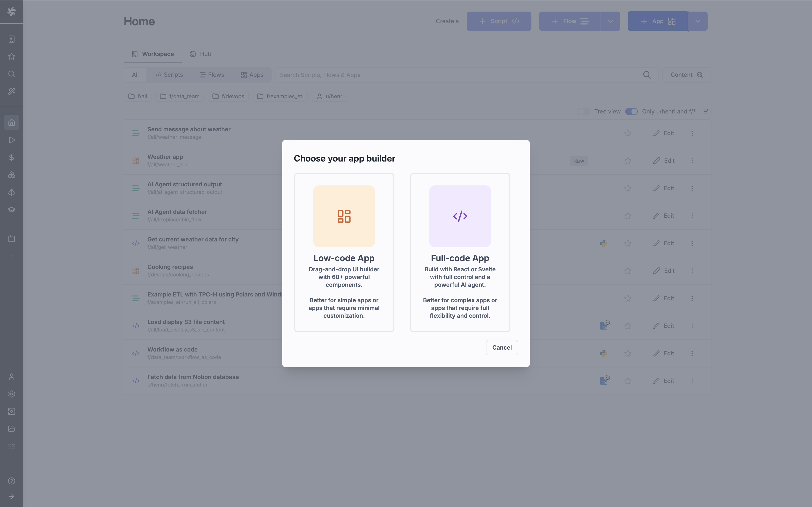Viewport: 812px width, 507px height.
Task: Open search from the magnifier sidebar icon
Action: point(11,74)
